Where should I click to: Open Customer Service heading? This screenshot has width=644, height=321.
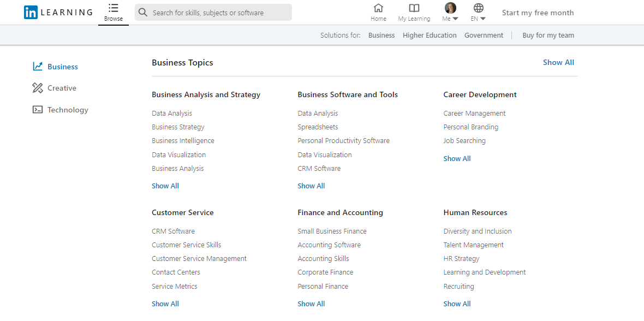183,212
